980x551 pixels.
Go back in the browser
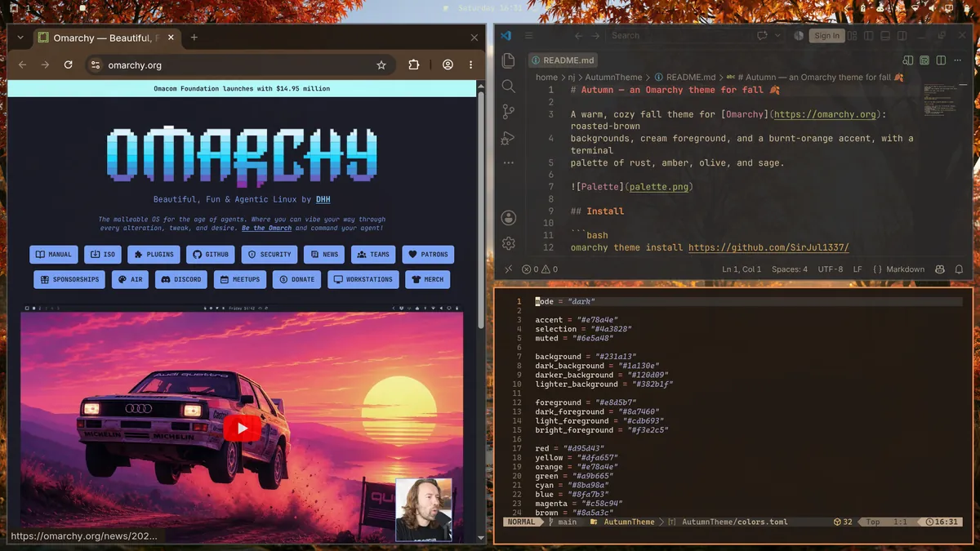[23, 65]
